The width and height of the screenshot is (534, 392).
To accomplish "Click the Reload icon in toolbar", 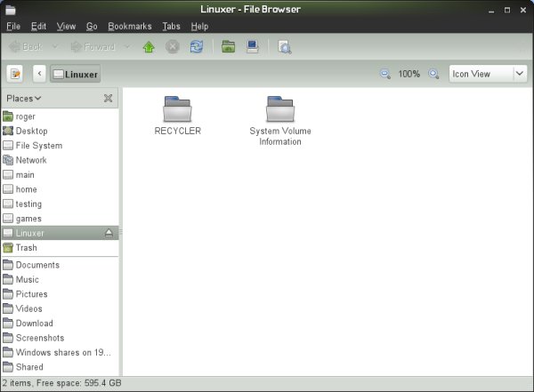I will pos(197,46).
